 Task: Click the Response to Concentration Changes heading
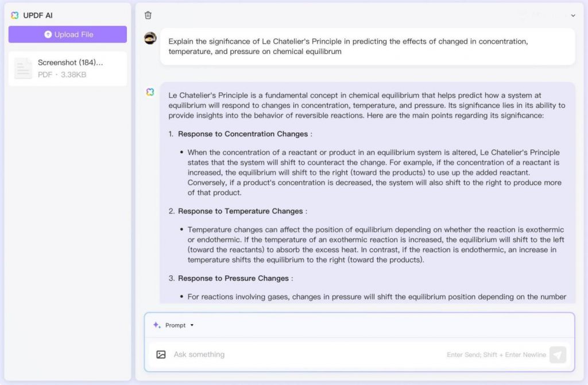coord(243,134)
